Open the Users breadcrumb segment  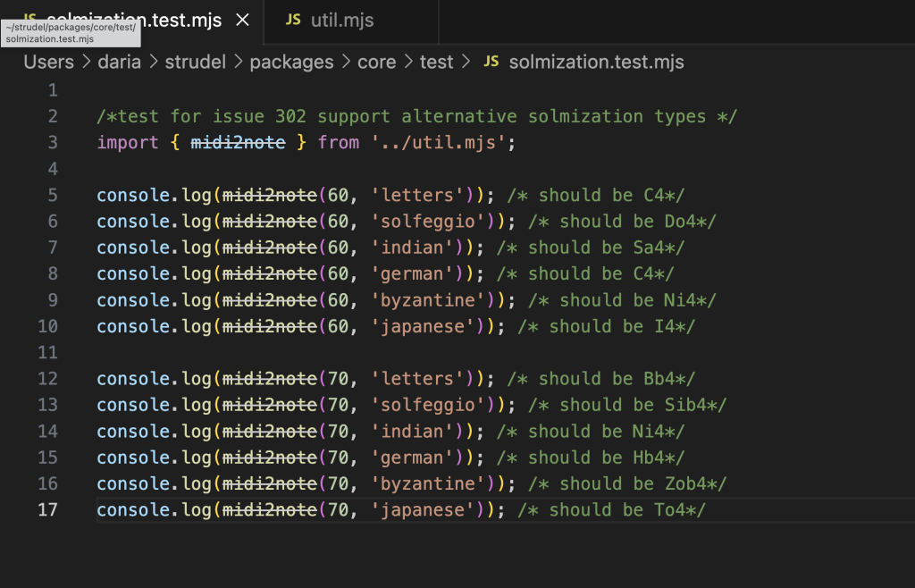pos(49,62)
